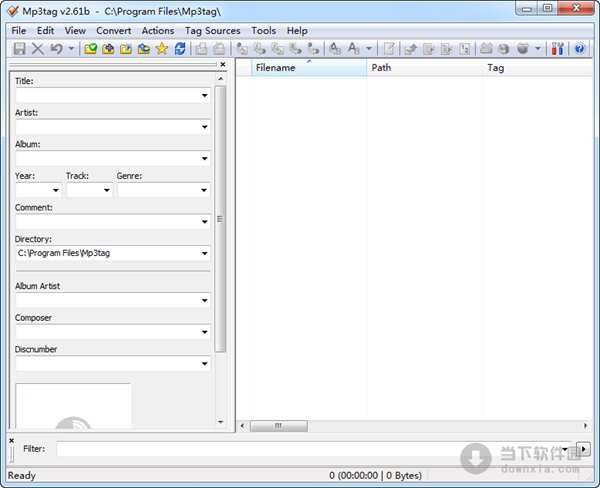Click the tag panel vertical scrollbar thumb
This screenshot has width=600, height=488.
[220, 219]
